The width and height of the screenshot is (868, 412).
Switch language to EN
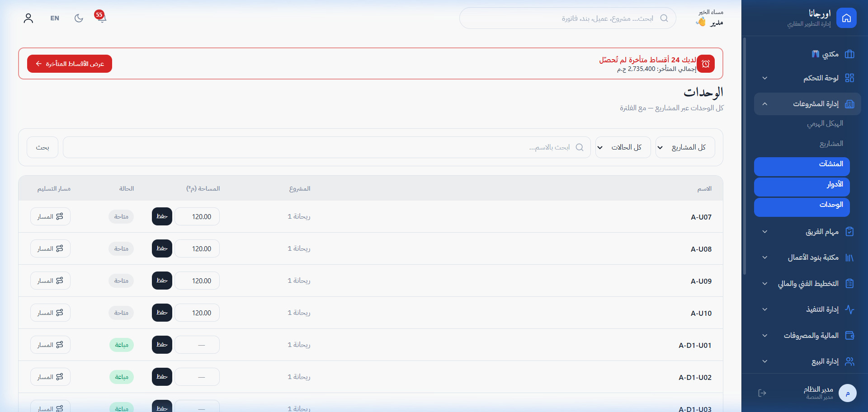(55, 18)
